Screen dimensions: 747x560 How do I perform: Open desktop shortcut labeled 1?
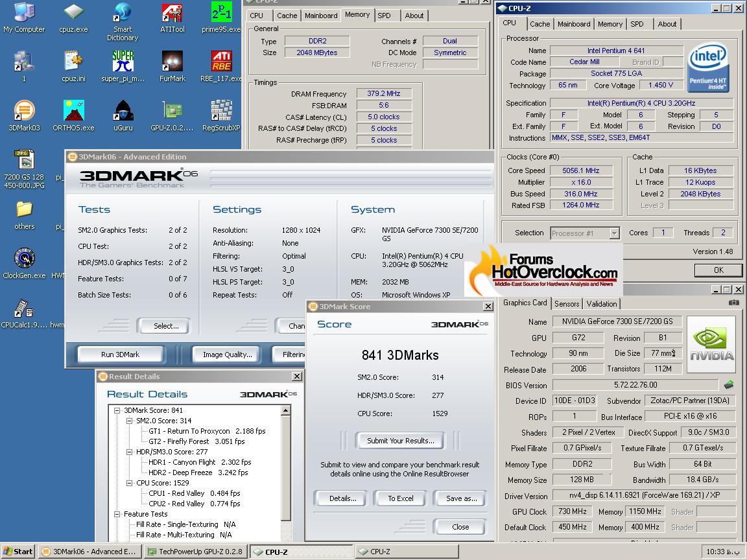[24, 67]
